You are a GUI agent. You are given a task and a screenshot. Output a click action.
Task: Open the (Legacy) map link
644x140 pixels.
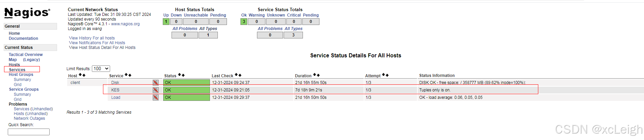(x=31, y=60)
